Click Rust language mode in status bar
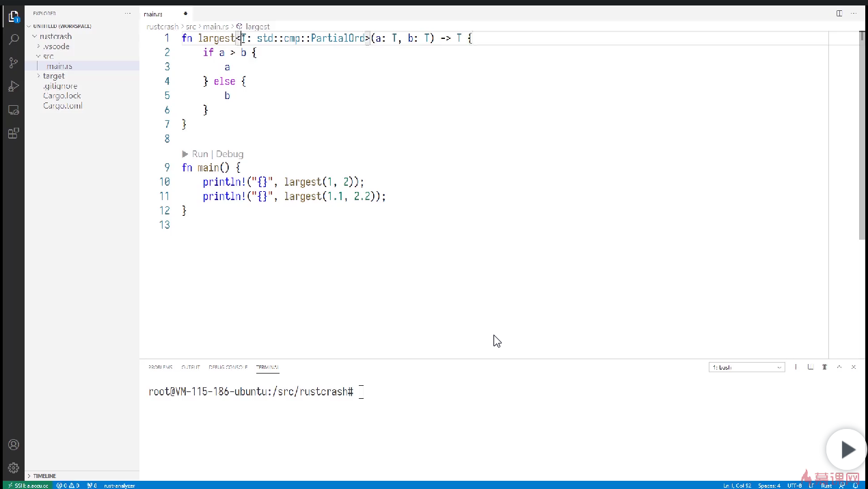This screenshot has width=868, height=489. pyautogui.click(x=826, y=485)
